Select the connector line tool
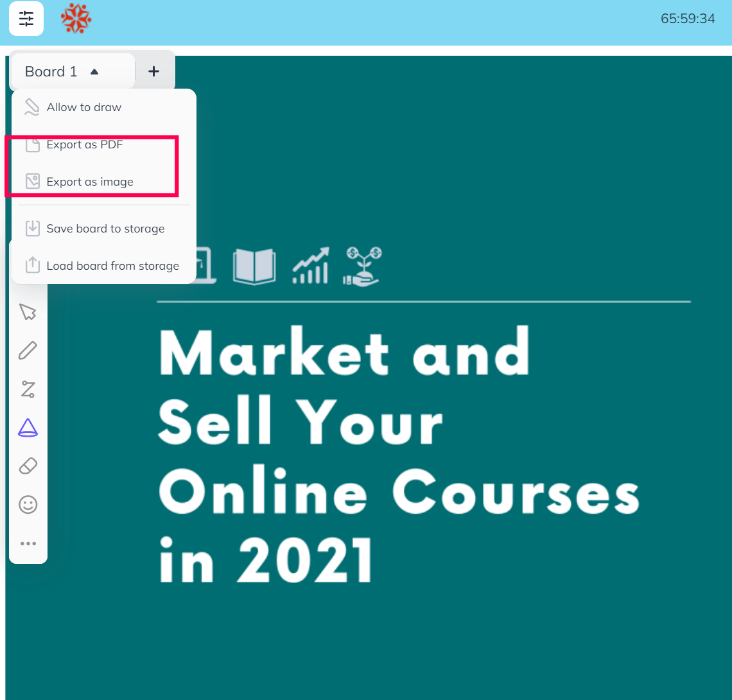 (28, 389)
